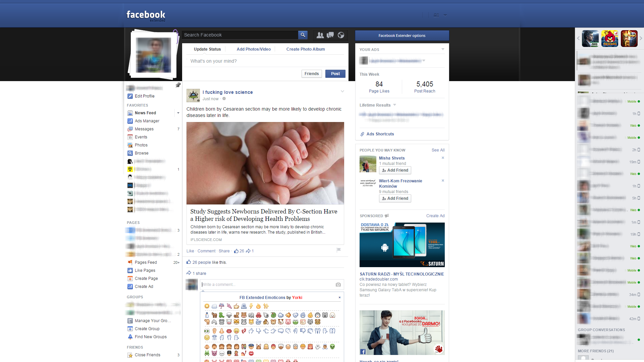Open the messages chat bubbles icon
Viewport: 644px width, 362px height.
coord(330,35)
